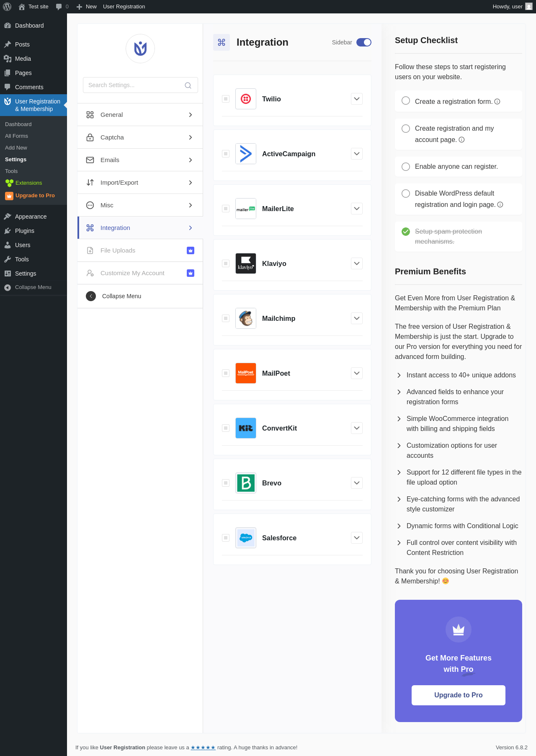This screenshot has width=536, height=756.
Task: Click the ConvertKit Kit logo
Action: 246,428
